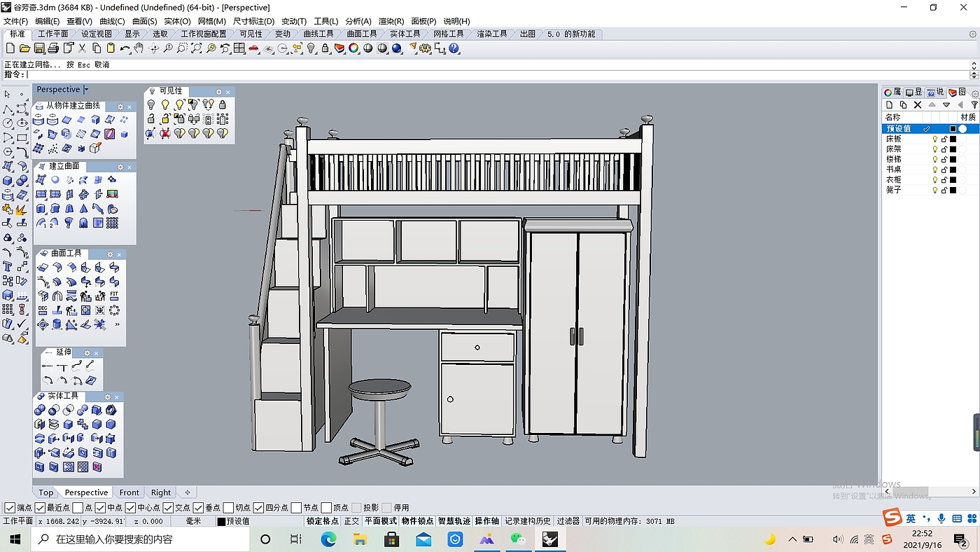
Task: Open the Perspective viewport title dropdown arrow
Action: [x=86, y=90]
